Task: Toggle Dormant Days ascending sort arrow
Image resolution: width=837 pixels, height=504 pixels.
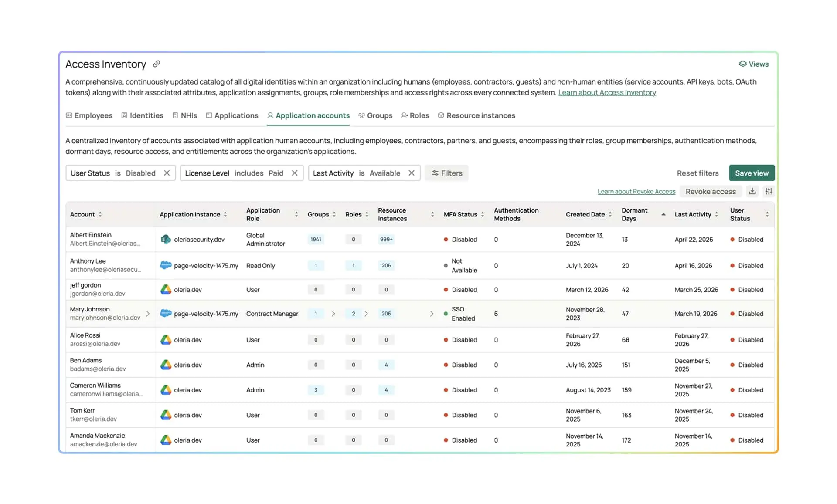Action: [x=663, y=214]
